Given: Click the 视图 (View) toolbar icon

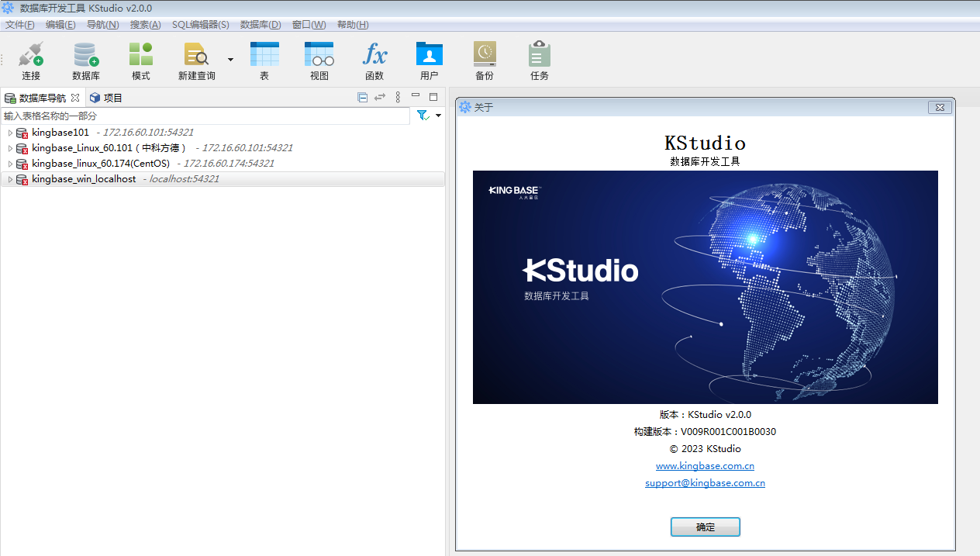Looking at the screenshot, I should point(319,55).
